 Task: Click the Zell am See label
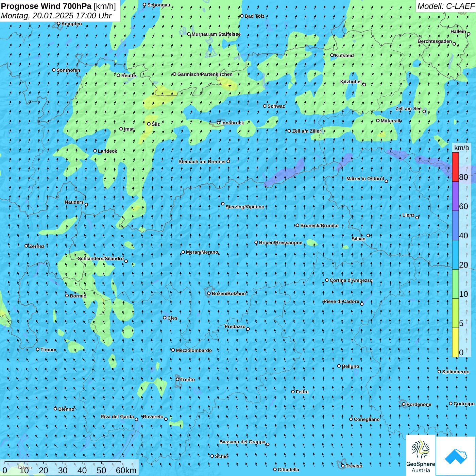408,108
